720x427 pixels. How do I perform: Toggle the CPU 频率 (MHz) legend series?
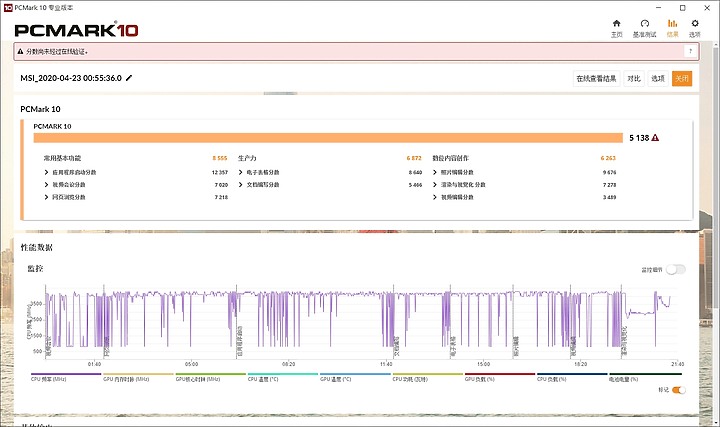48,379
